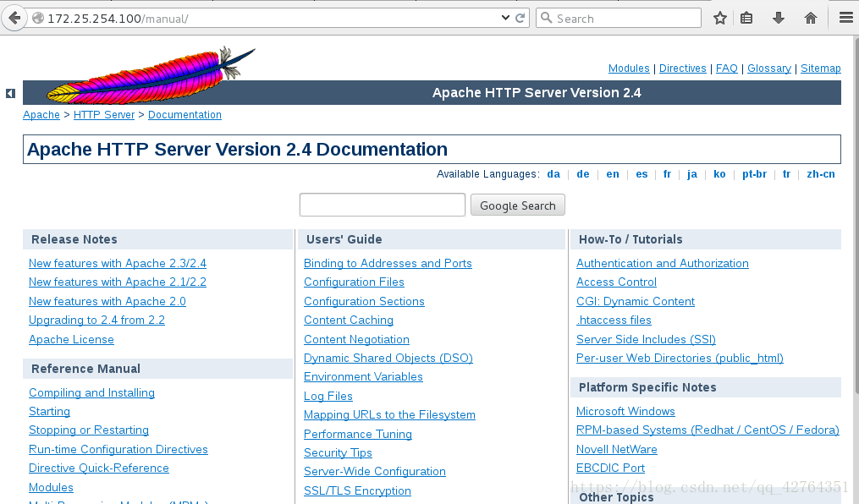Screen dimensions: 859x504
Task: Switch language to ja
Action: tap(692, 174)
